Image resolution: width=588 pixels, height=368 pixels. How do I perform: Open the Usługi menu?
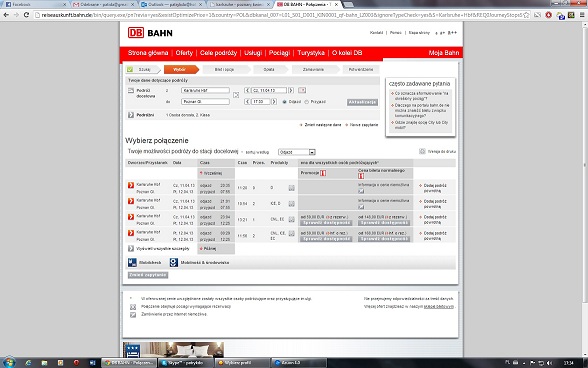pos(253,53)
